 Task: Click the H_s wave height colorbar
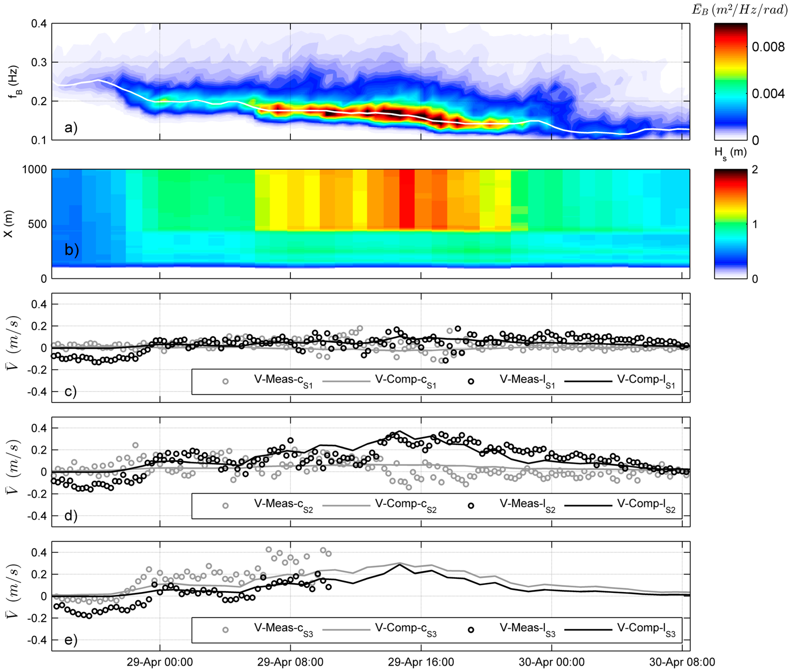(x=730, y=224)
